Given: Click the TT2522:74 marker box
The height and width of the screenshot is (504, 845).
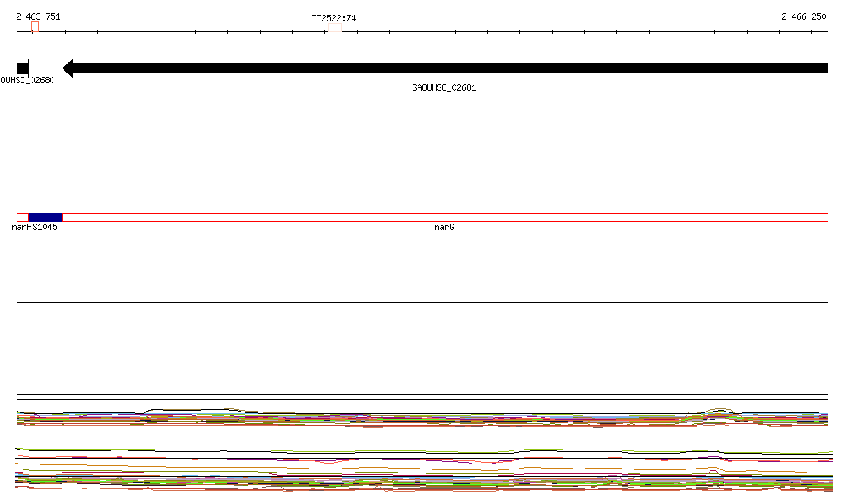Looking at the screenshot, I should click(x=335, y=27).
